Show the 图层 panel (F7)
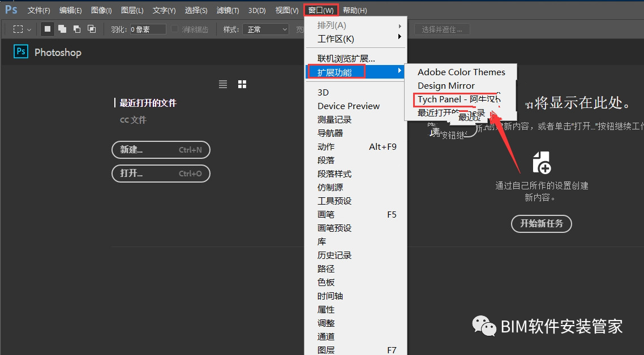The image size is (644, 355). (356, 350)
